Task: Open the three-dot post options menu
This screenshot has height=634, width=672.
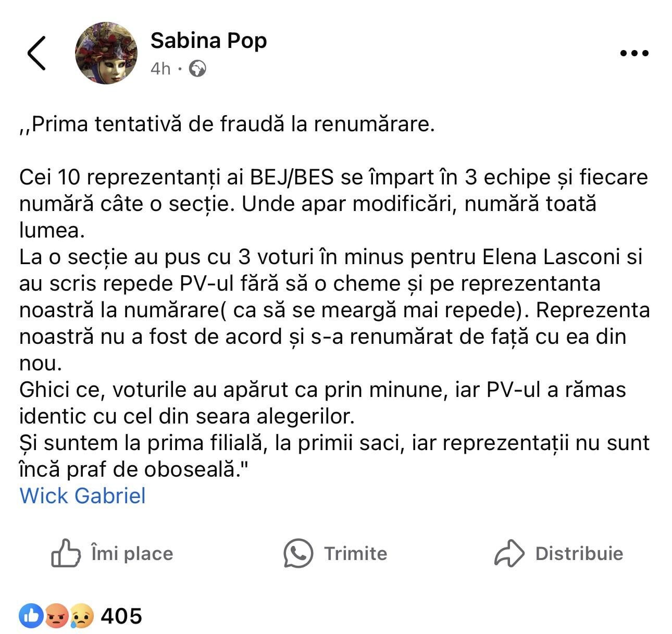Action: [634, 53]
